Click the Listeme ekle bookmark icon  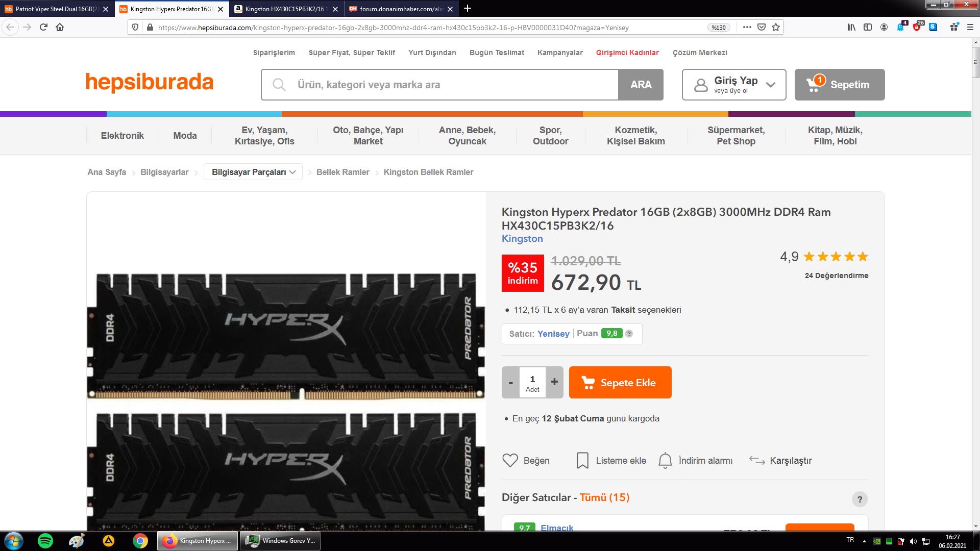582,460
